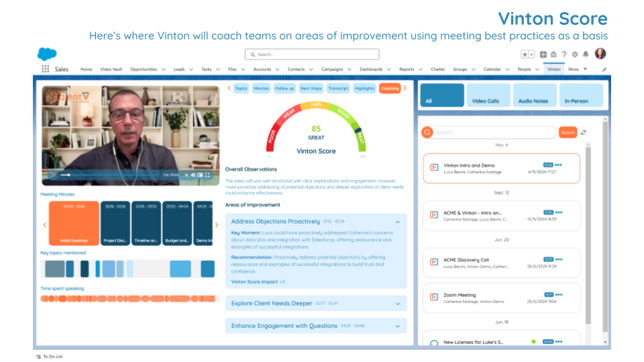The width and height of the screenshot is (644, 362).
Task: Collapse Address Objections Proactively section
Action: 398,222
